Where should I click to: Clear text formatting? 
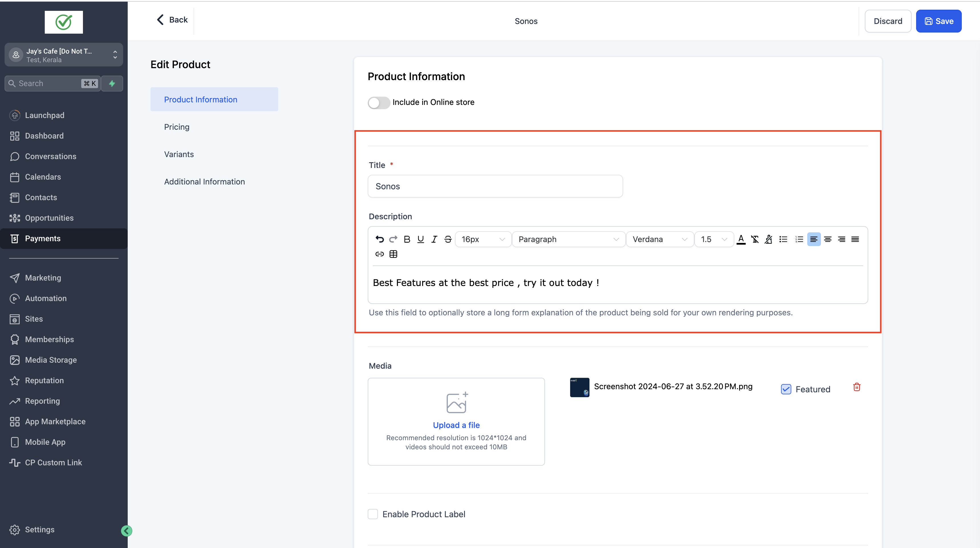(755, 239)
